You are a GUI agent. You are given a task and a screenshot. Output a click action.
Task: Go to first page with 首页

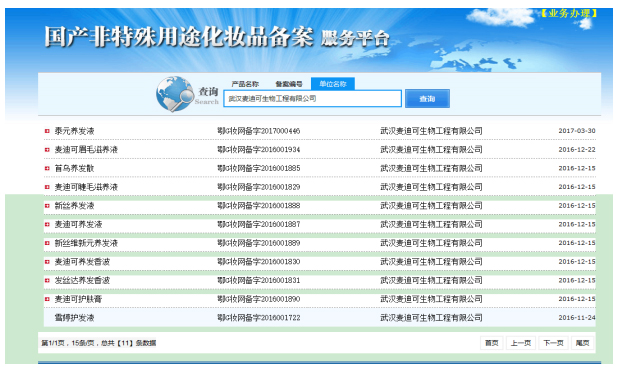(x=492, y=343)
